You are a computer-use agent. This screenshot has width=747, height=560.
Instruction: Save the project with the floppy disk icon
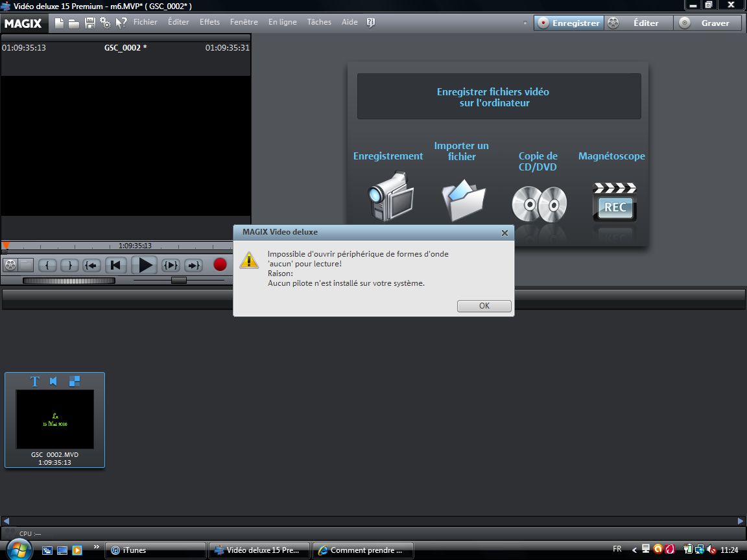coord(90,23)
